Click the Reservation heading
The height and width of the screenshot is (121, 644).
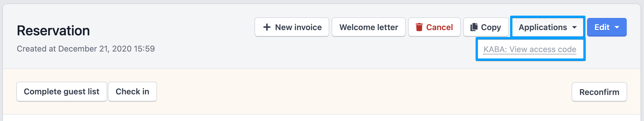pyautogui.click(x=53, y=31)
